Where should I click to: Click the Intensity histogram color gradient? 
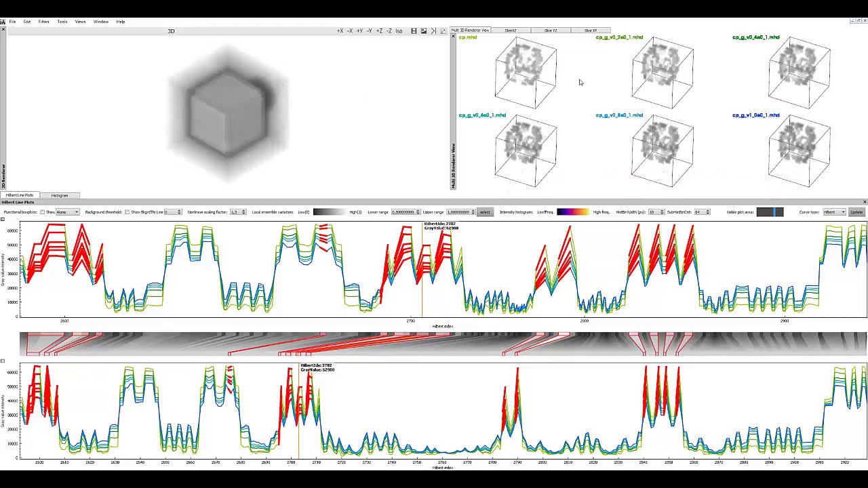click(x=573, y=212)
